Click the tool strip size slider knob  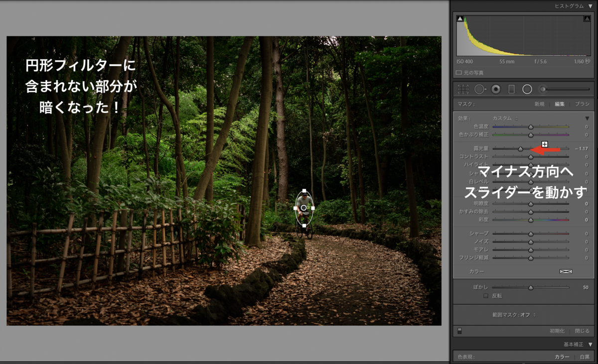click(544, 89)
